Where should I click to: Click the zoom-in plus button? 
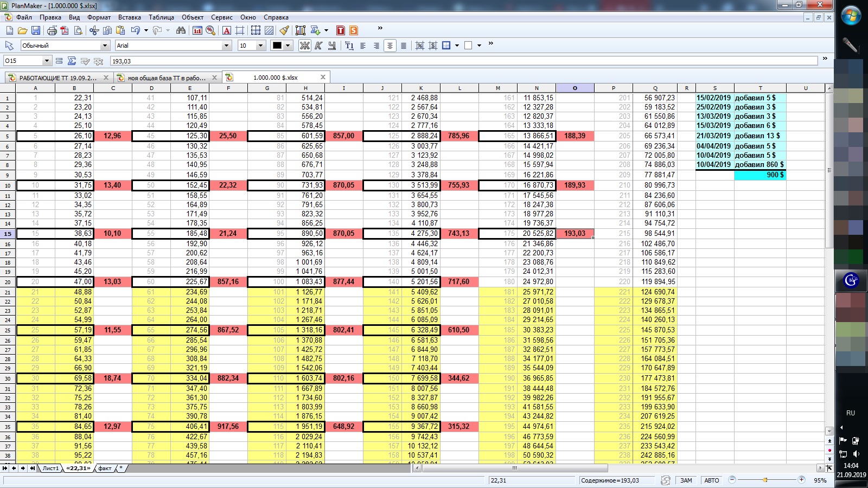point(801,480)
